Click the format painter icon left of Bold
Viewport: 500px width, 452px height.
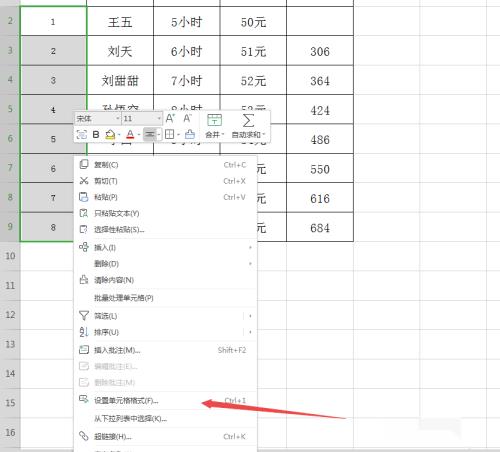click(82, 135)
